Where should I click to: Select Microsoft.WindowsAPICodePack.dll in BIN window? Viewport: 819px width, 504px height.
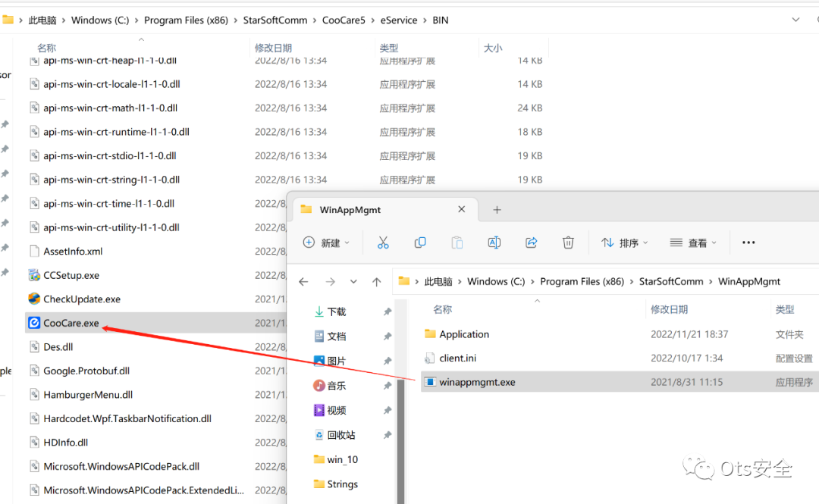(121, 466)
